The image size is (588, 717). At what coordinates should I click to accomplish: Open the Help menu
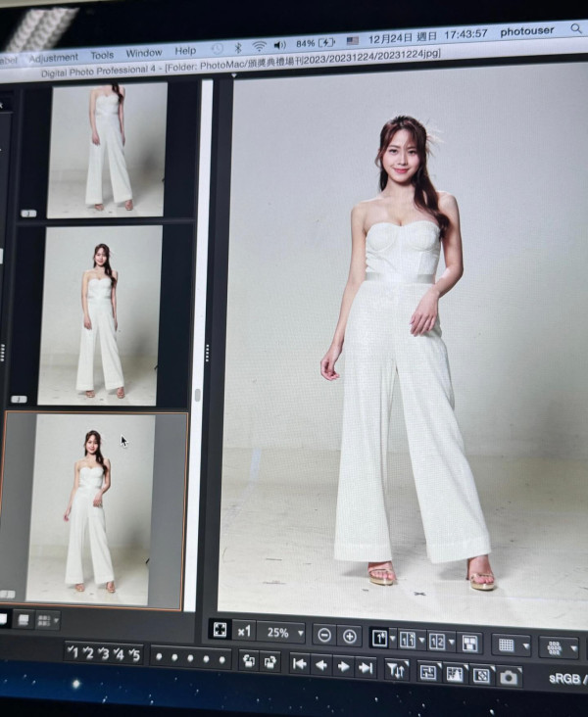pos(185,51)
